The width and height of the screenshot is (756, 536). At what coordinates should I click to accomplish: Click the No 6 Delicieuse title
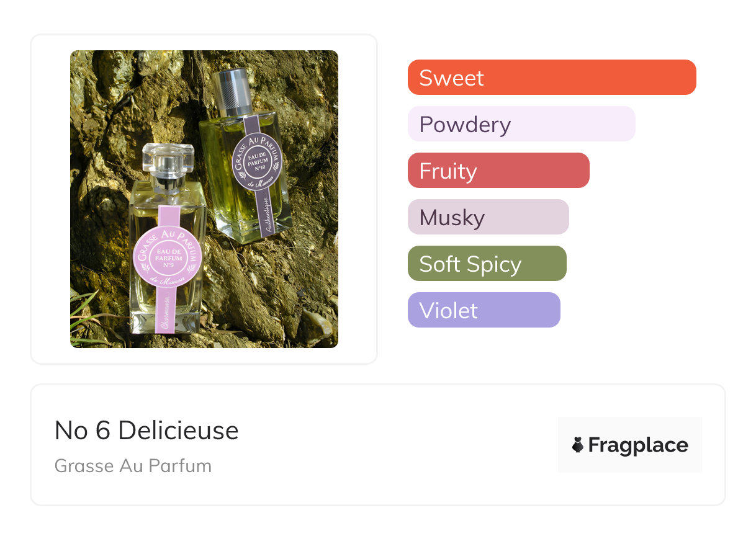(146, 430)
